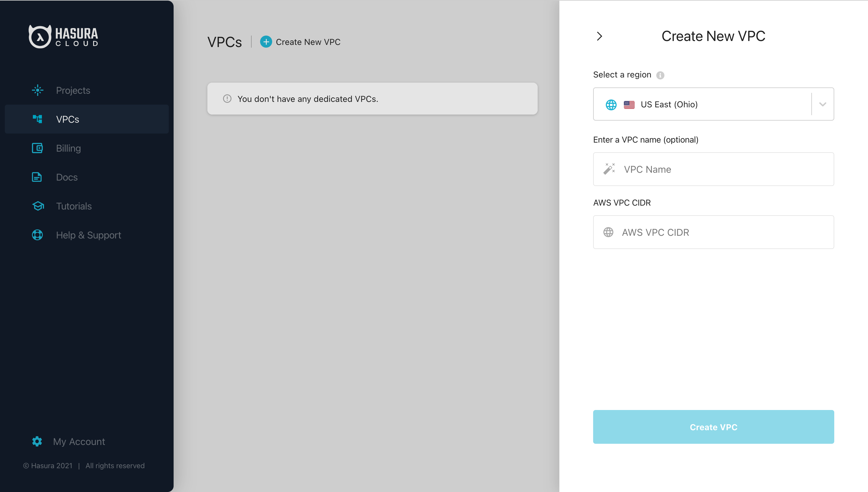
Task: Open the Tutorials menu item
Action: (74, 206)
